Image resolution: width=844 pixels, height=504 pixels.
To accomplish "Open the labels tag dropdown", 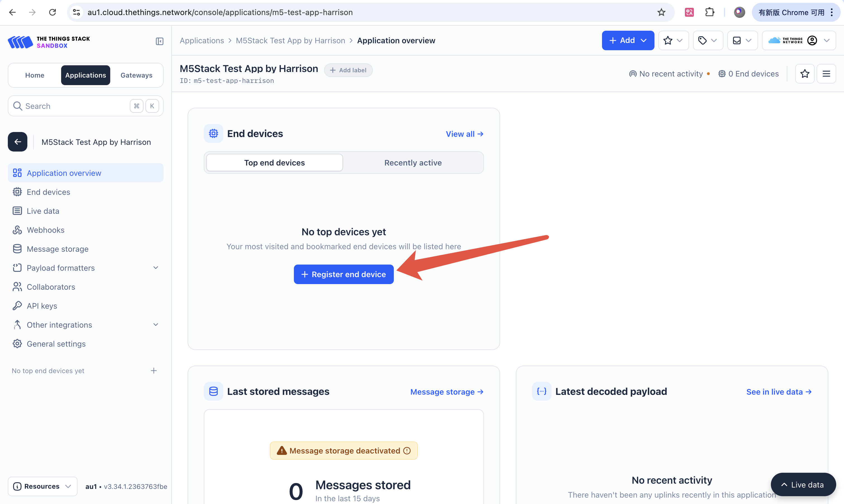I will [708, 40].
